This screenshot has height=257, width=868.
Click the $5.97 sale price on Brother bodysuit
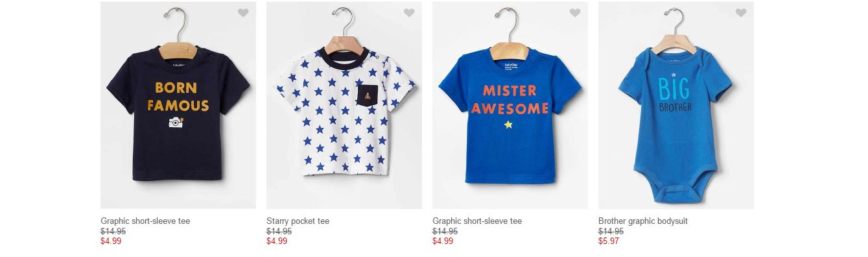[x=609, y=241]
